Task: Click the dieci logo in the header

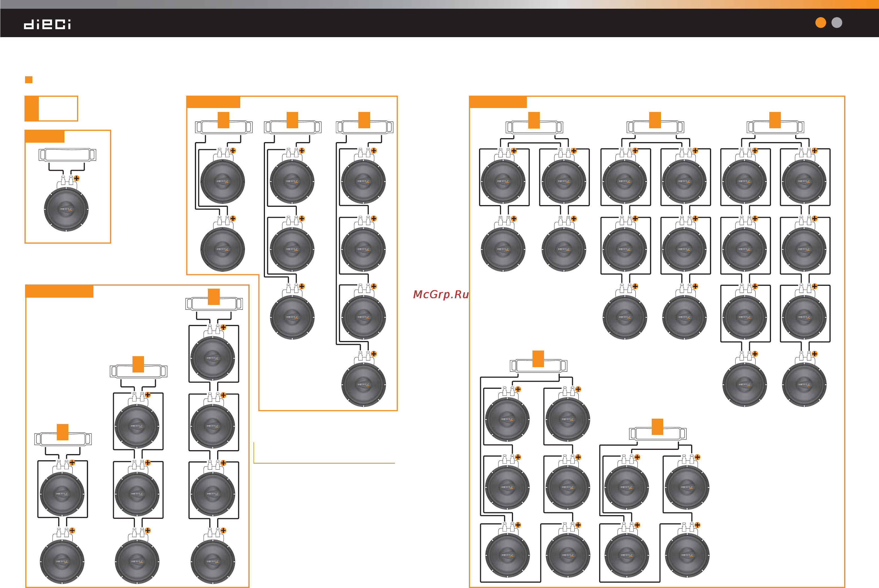Action: pos(47,24)
